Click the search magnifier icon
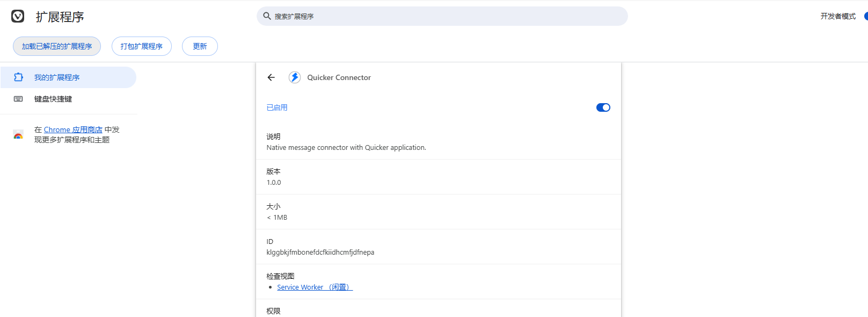The height and width of the screenshot is (317, 868). coord(267,16)
